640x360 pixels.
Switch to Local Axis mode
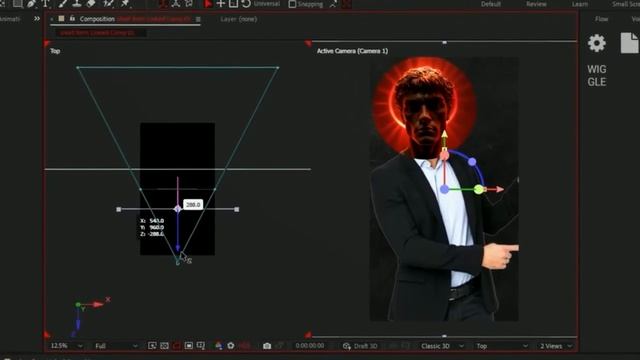[x=163, y=4]
